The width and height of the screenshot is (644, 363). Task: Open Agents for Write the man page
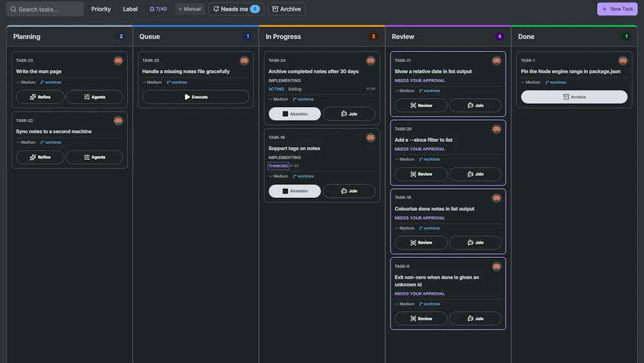click(95, 97)
